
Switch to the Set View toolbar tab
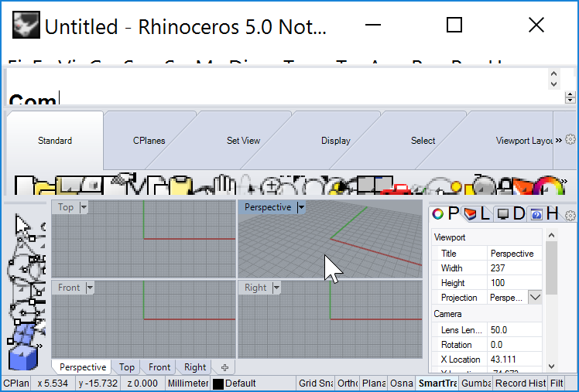click(x=243, y=141)
